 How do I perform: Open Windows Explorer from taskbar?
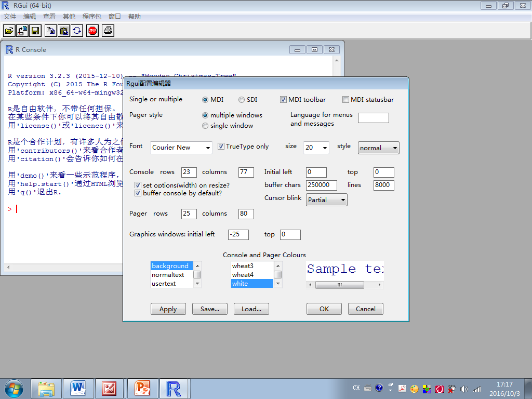click(x=46, y=389)
